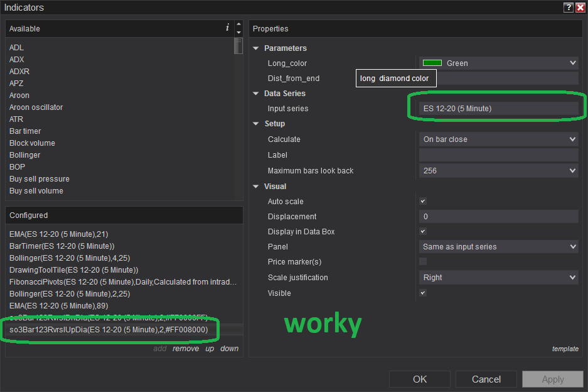Select ATR in Available list

(16, 119)
